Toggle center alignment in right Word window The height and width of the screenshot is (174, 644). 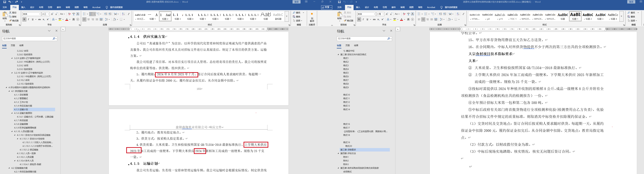(x=423, y=19)
